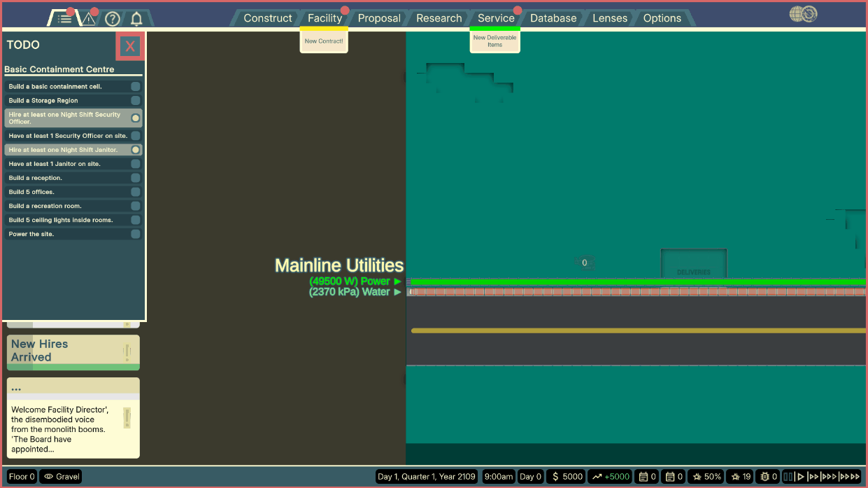Open the Facility menu

(325, 18)
